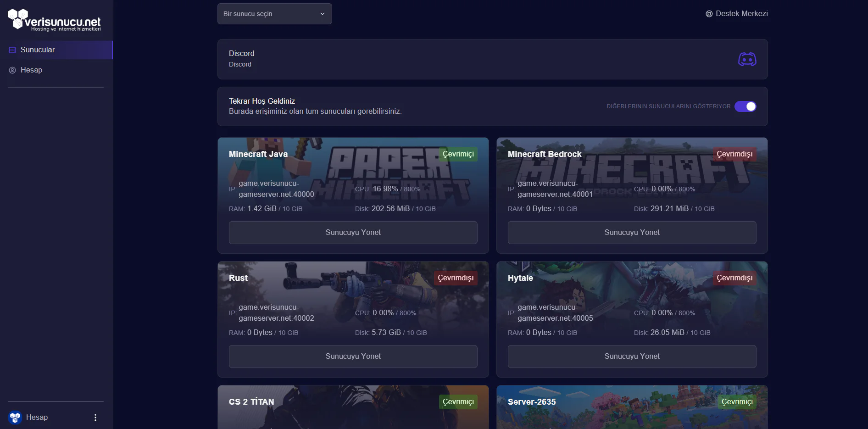868x429 pixels.
Task: Open Destek Merkezi link
Action: click(x=737, y=14)
